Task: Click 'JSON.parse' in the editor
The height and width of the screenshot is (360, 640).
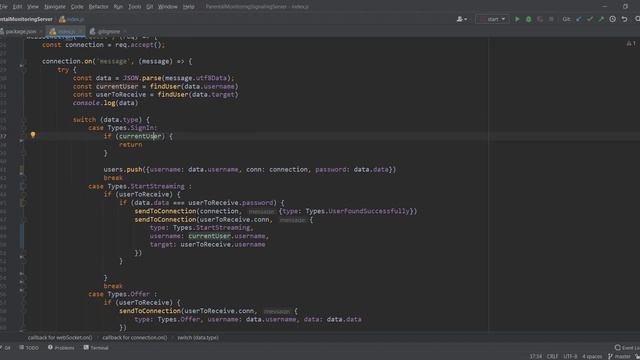Action: [142, 78]
